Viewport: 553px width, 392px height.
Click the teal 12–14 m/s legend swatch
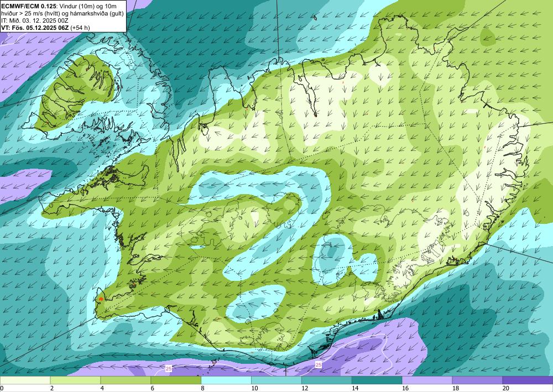click(327, 380)
